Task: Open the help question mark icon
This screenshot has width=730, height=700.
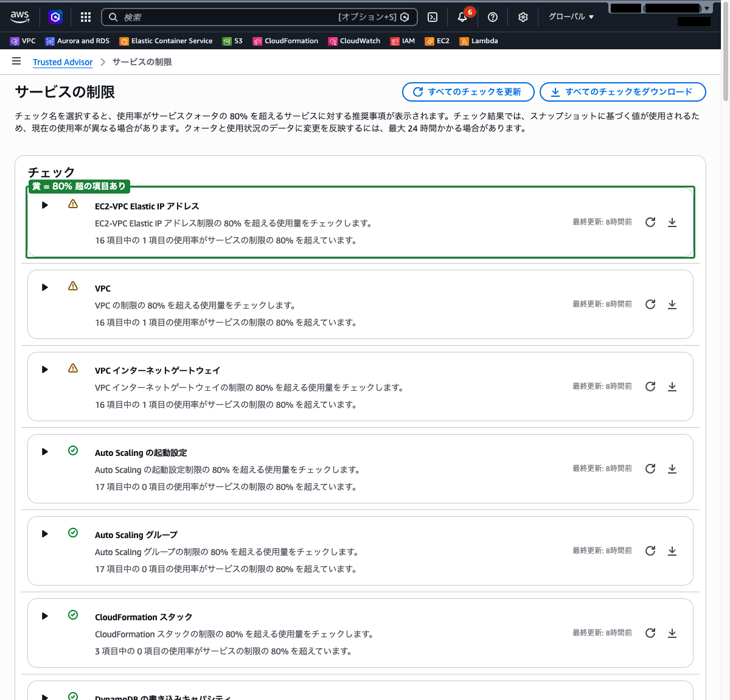Action: click(x=493, y=17)
